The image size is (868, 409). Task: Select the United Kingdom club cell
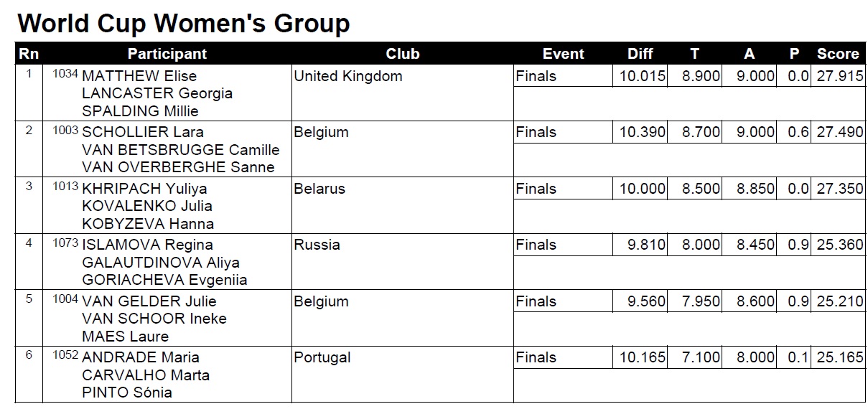click(348, 76)
